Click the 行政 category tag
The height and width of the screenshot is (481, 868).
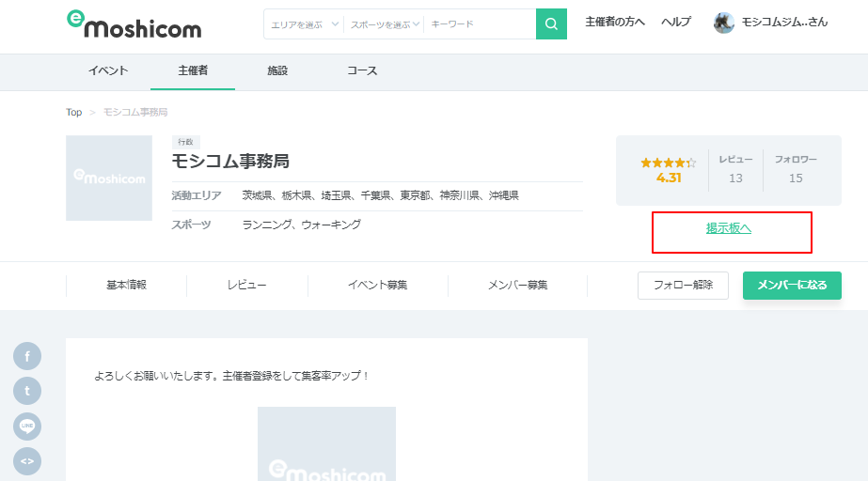pos(185,142)
